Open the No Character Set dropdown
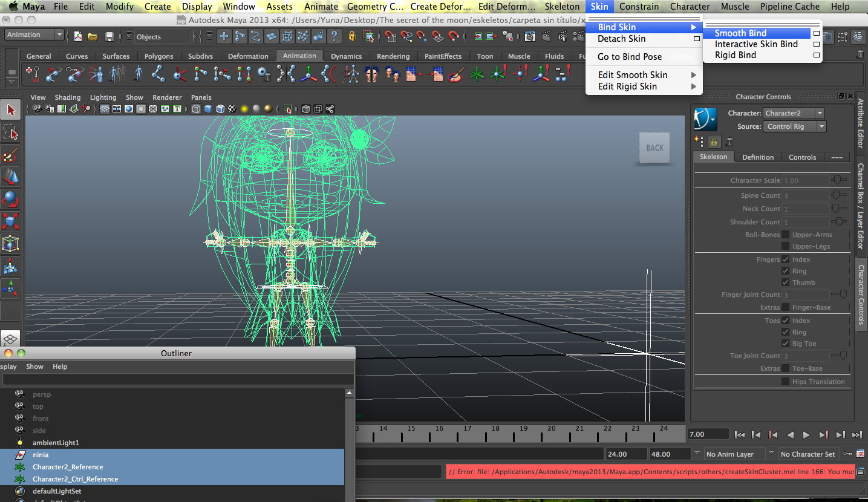 [x=808, y=454]
